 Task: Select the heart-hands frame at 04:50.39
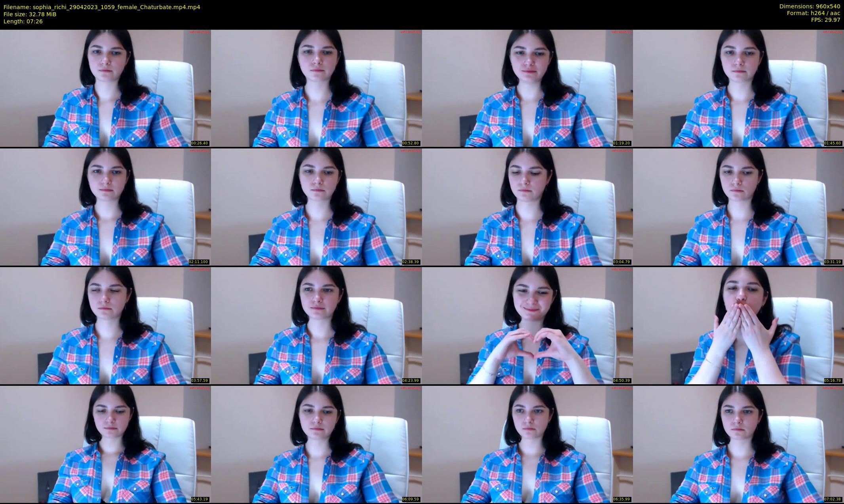pyautogui.click(x=527, y=326)
